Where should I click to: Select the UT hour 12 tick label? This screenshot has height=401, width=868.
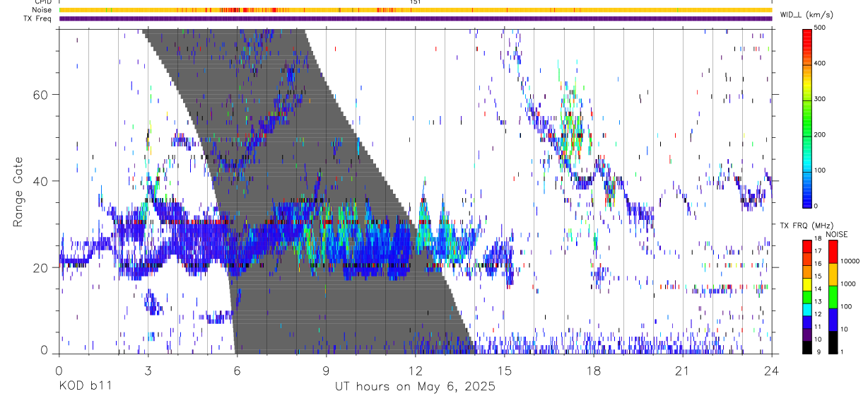pos(415,371)
